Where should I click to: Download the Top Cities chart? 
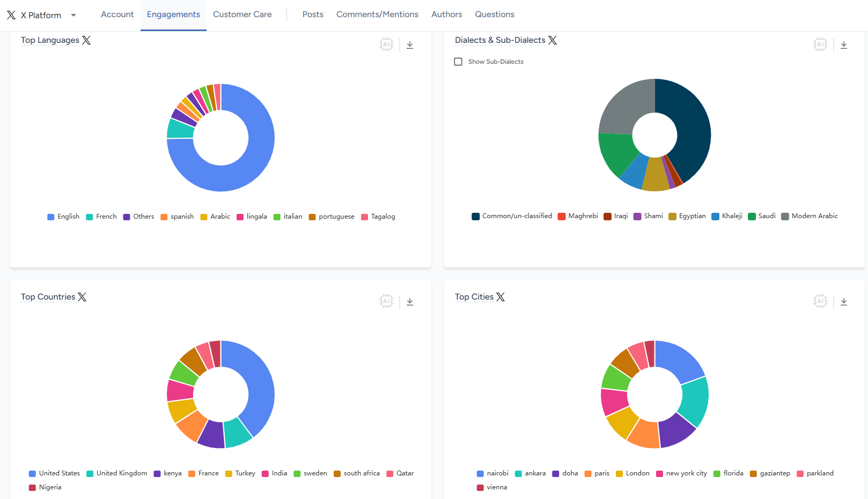[x=844, y=302]
